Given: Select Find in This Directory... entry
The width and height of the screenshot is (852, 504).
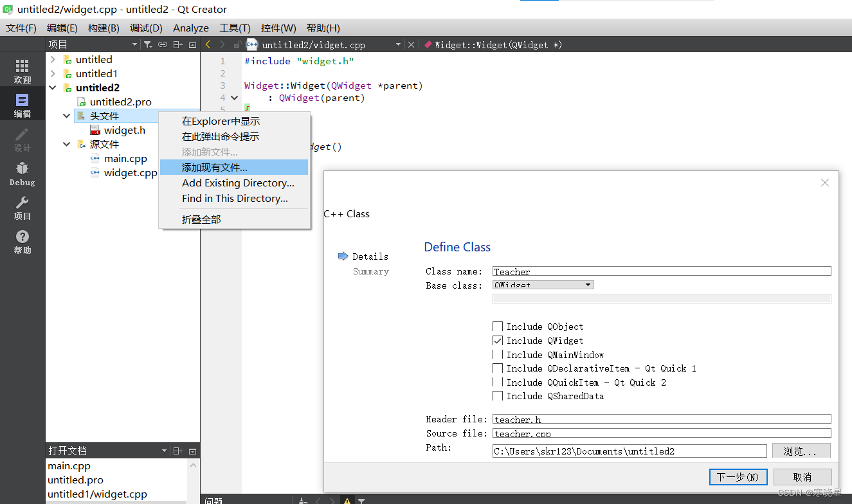Looking at the screenshot, I should (234, 198).
